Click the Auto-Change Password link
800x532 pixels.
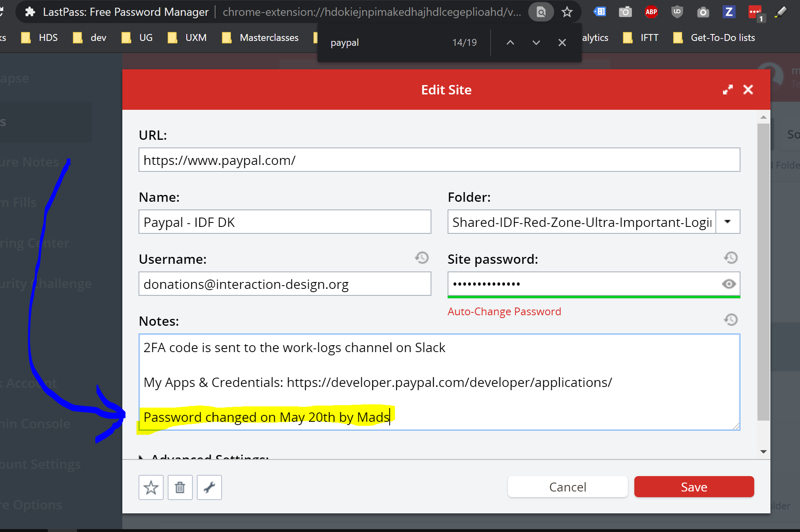[x=504, y=312]
